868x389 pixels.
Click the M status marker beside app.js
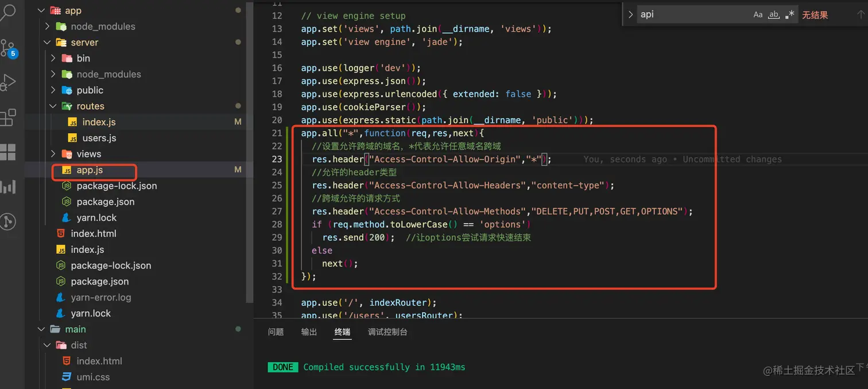[x=238, y=170]
